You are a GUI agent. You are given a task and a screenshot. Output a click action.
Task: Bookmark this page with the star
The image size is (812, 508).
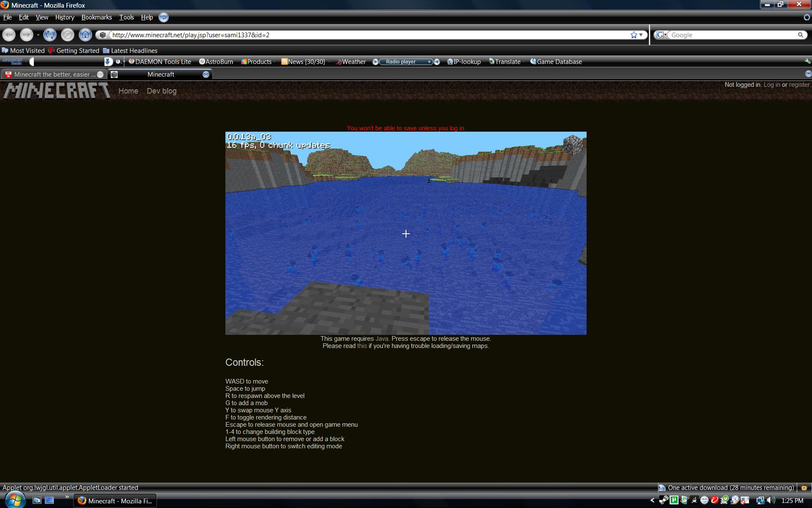(x=634, y=35)
